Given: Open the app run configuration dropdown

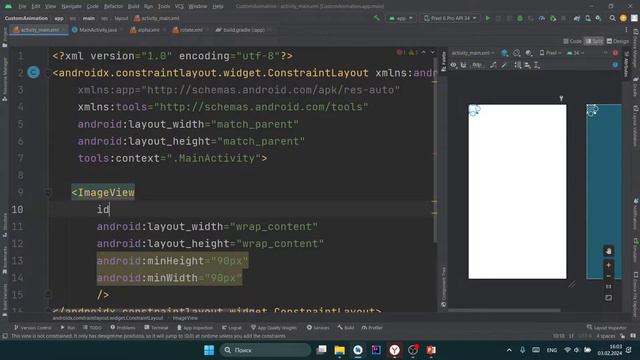Looking at the screenshot, I should pos(401,18).
